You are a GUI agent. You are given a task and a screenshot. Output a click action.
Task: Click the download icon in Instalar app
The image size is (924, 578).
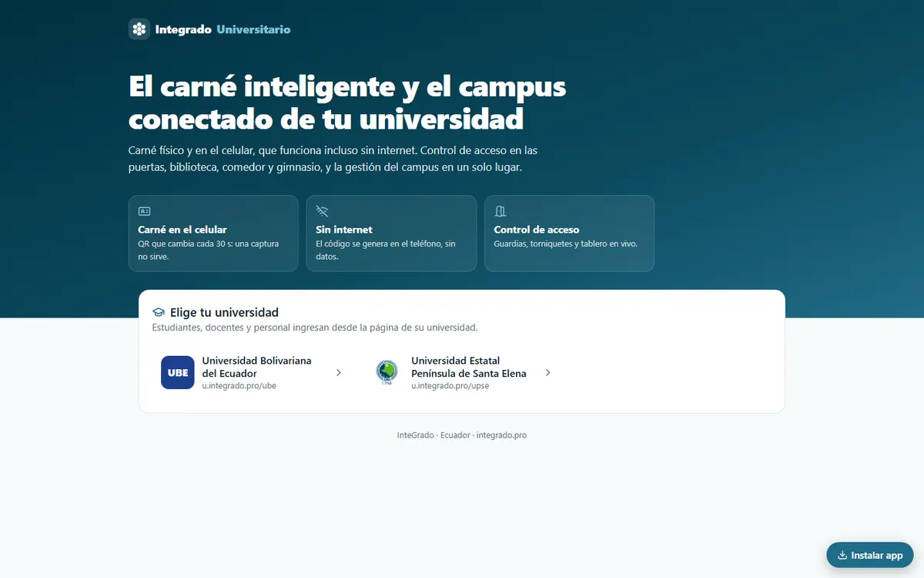[x=842, y=555]
